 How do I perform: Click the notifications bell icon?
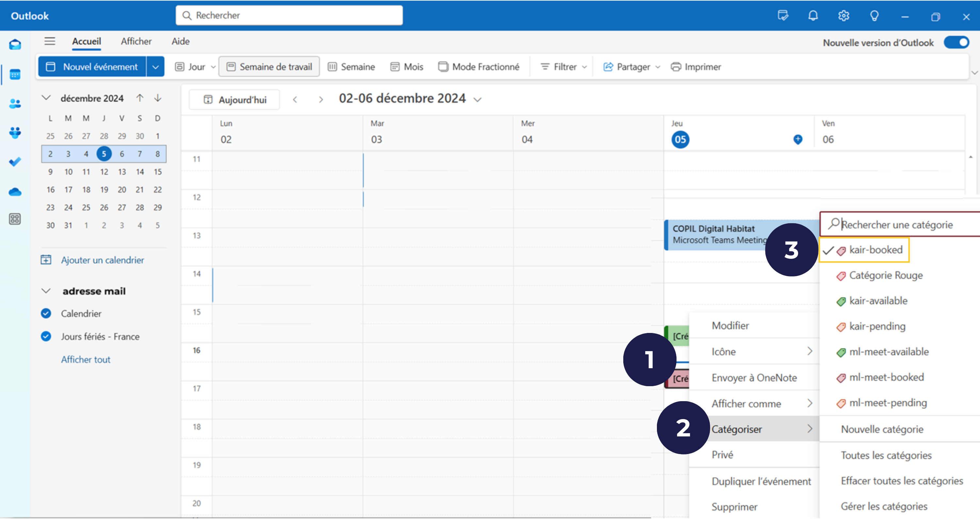813,16
